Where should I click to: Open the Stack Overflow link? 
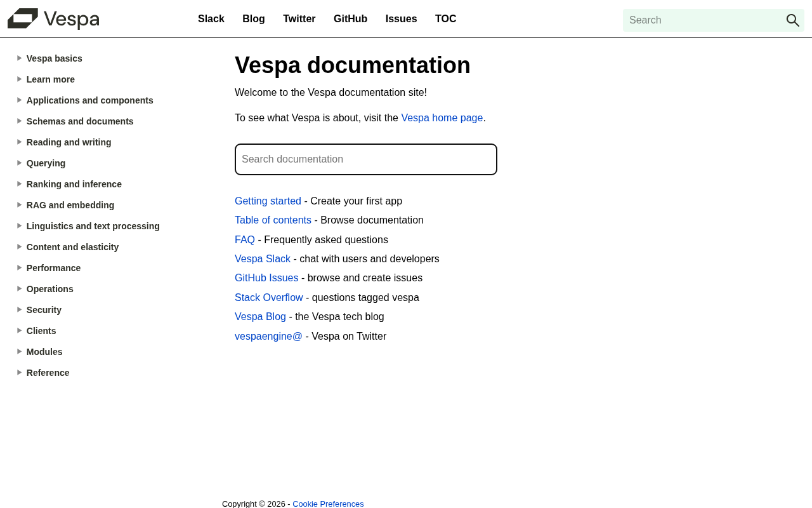[x=269, y=298]
